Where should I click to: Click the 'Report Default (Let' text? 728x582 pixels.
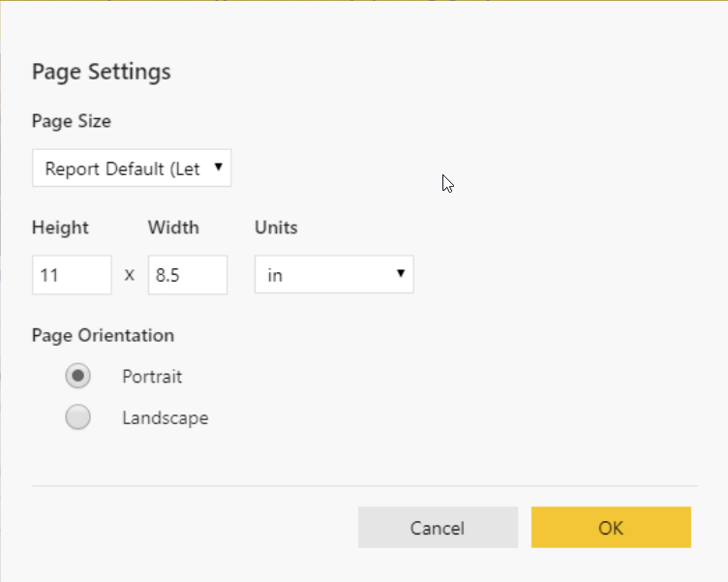(x=123, y=168)
